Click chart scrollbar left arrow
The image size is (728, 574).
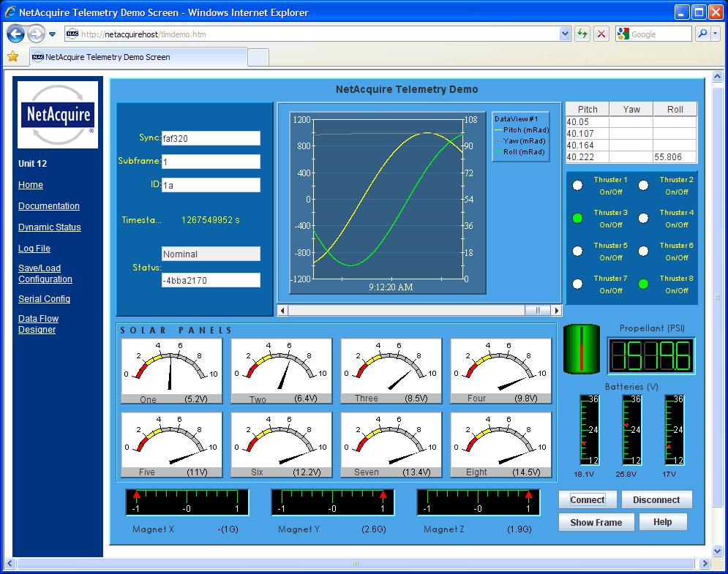tap(282, 311)
